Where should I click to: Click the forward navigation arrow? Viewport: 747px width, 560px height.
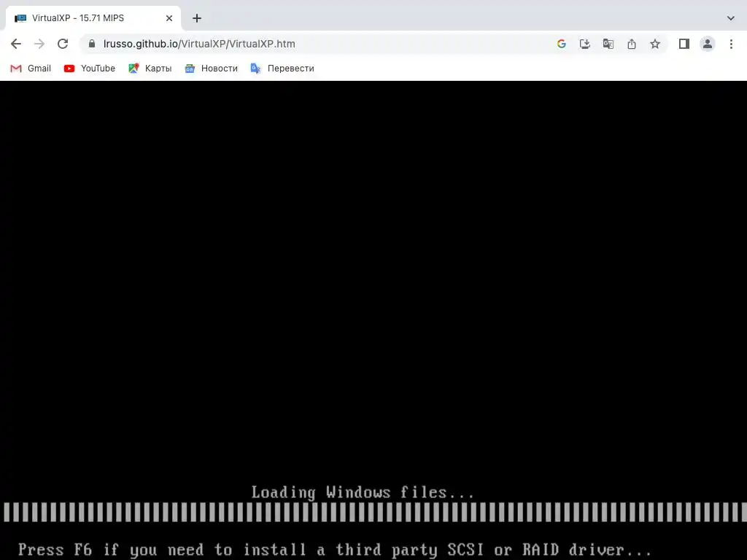[x=39, y=44]
